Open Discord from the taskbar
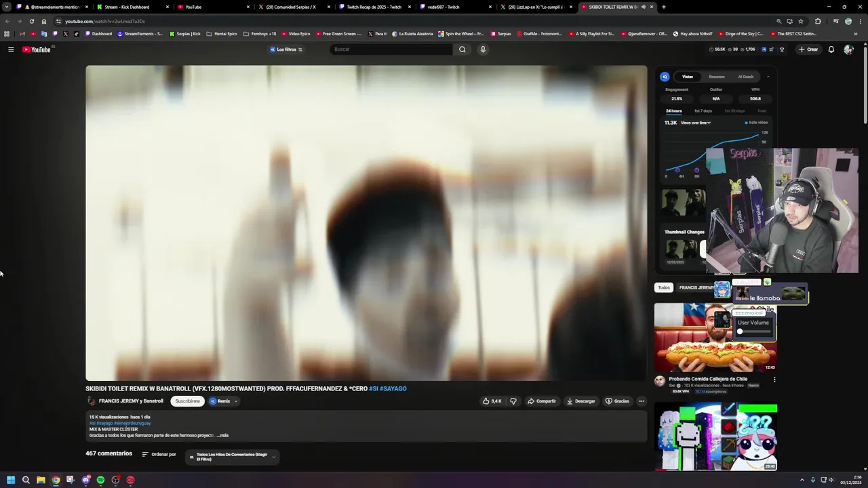Image resolution: width=868 pixels, height=488 pixels. 85,480
